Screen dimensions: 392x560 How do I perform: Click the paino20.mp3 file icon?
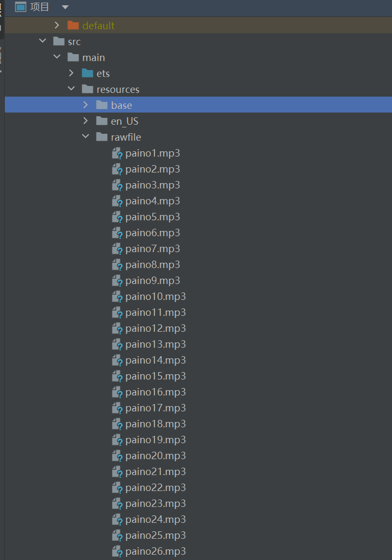pos(117,456)
